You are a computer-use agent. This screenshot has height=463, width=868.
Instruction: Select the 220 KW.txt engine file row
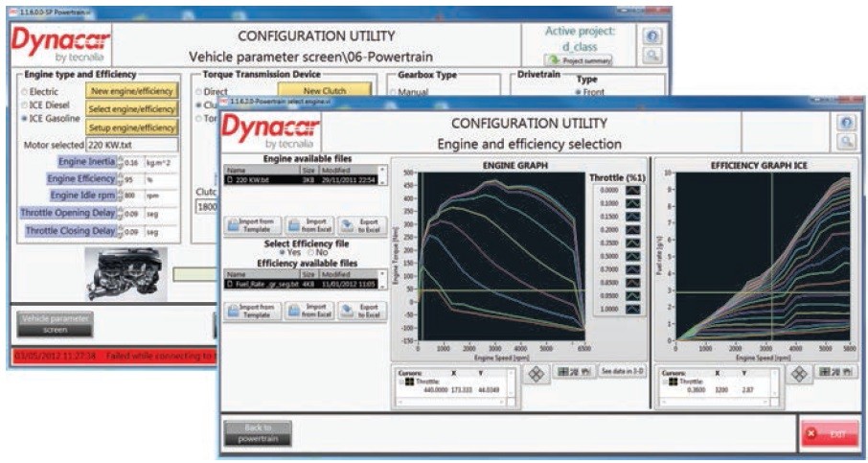point(301,179)
